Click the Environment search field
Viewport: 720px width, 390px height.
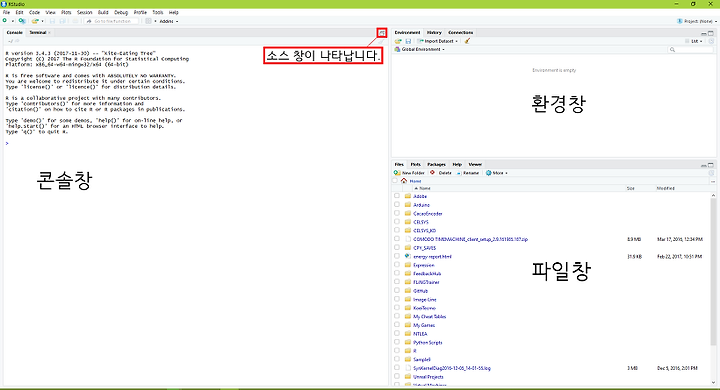[691, 49]
